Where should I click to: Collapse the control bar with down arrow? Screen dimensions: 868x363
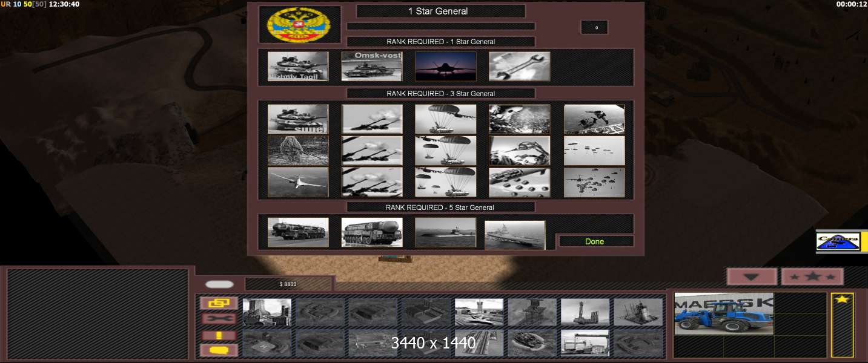(x=752, y=276)
